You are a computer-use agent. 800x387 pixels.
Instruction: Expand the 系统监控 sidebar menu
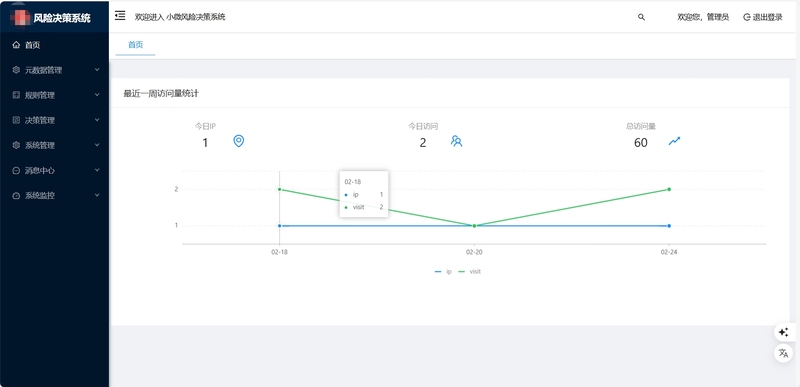point(54,195)
